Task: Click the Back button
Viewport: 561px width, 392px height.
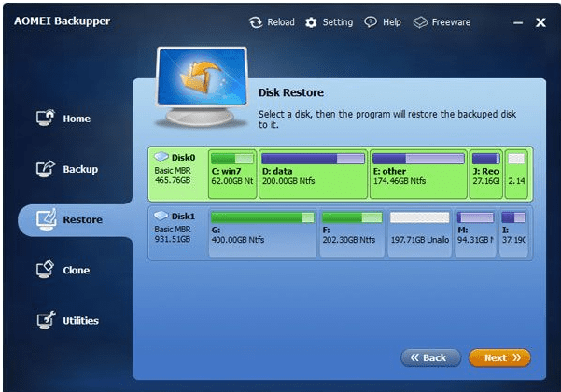Action: (430, 357)
